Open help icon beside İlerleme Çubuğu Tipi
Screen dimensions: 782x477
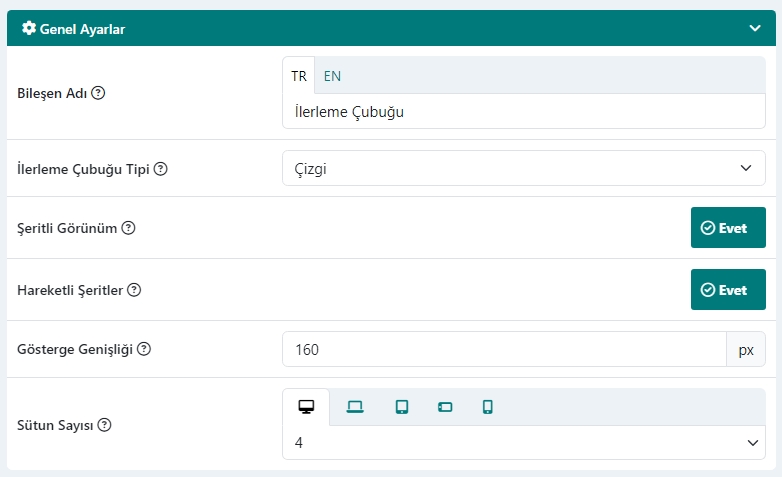pyautogui.click(x=161, y=169)
